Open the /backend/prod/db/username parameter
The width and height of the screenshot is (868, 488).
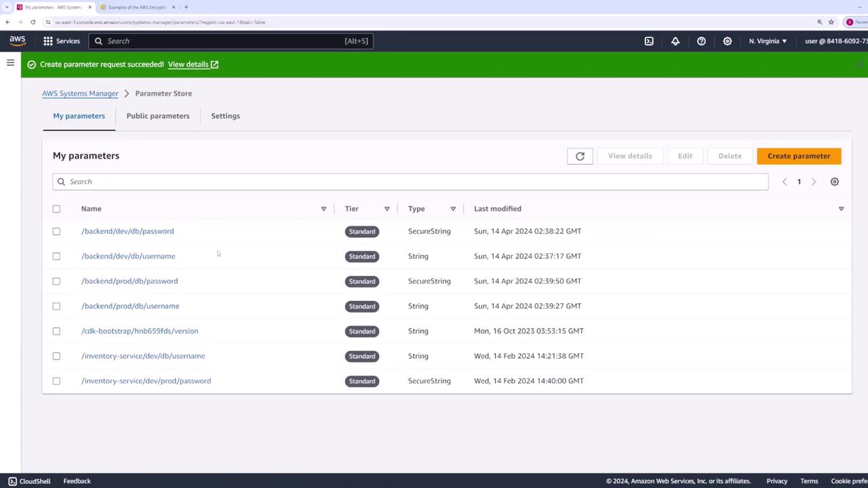click(130, 306)
